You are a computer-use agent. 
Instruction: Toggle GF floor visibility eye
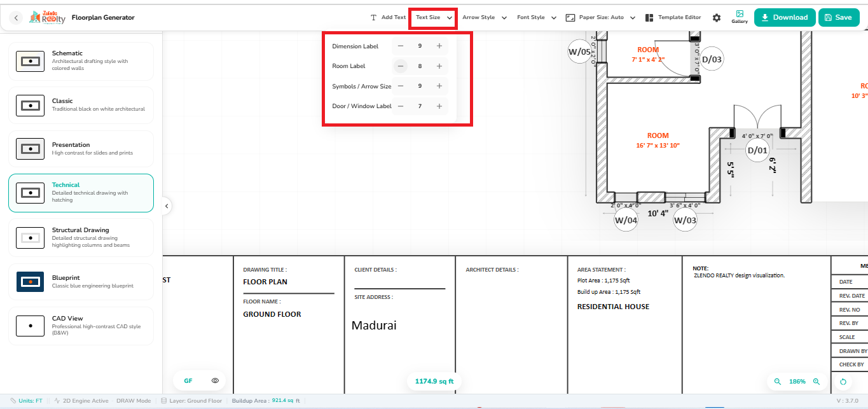click(x=215, y=381)
